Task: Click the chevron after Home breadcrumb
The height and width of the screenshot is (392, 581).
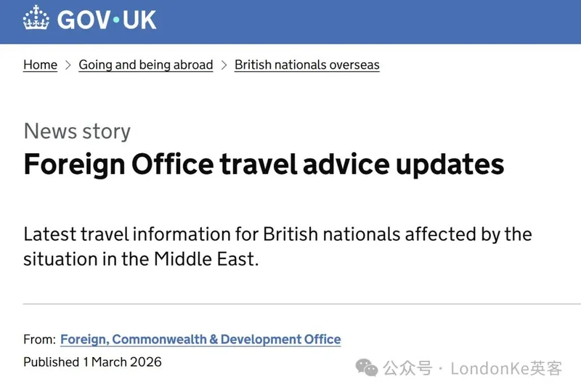Action: pos(68,65)
